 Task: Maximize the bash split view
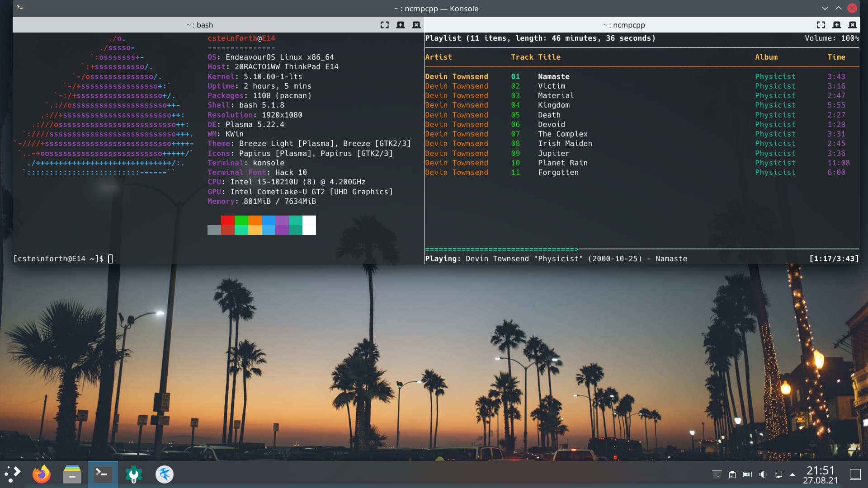384,25
